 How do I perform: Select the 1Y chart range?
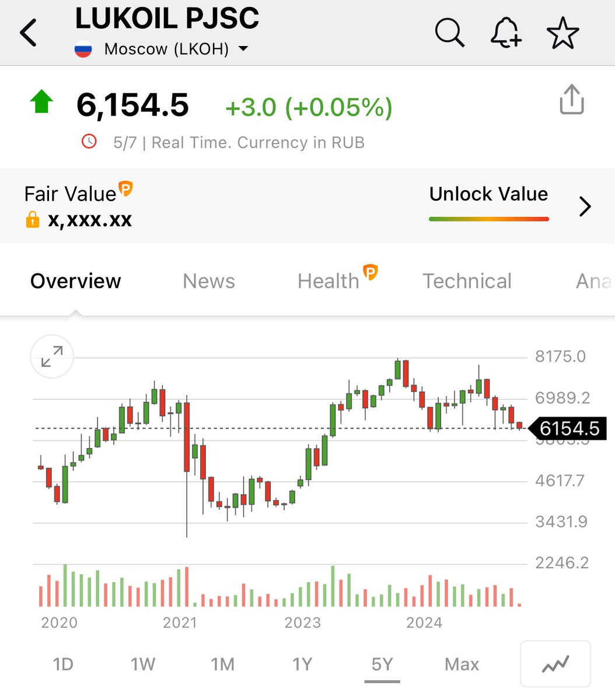302,664
